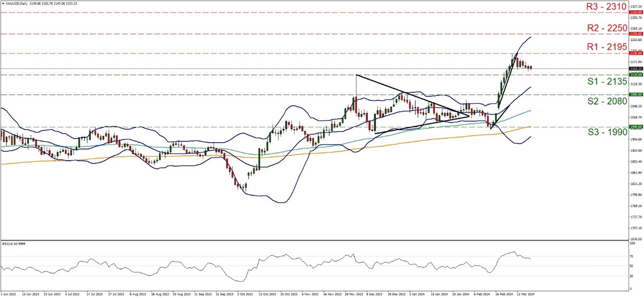Click the 1 Jun 2023 date label
Screen dimensions: 644x298
click(x=9, y=293)
